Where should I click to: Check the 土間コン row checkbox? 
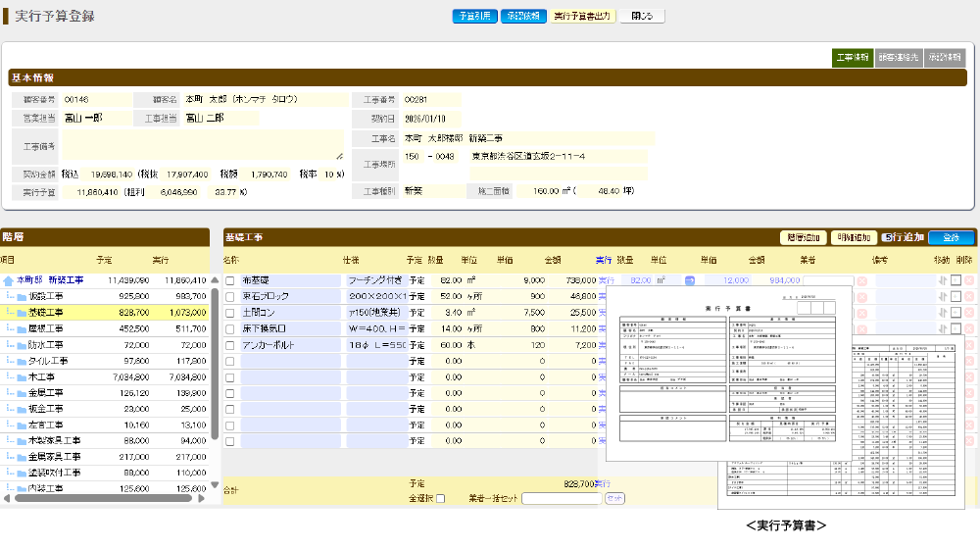coord(230,313)
